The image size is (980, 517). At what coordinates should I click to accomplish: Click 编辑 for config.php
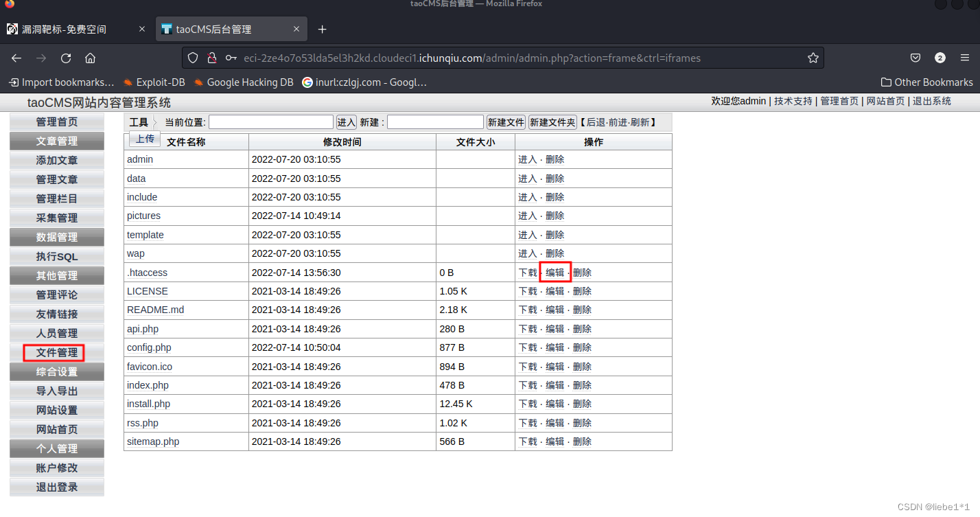point(555,347)
